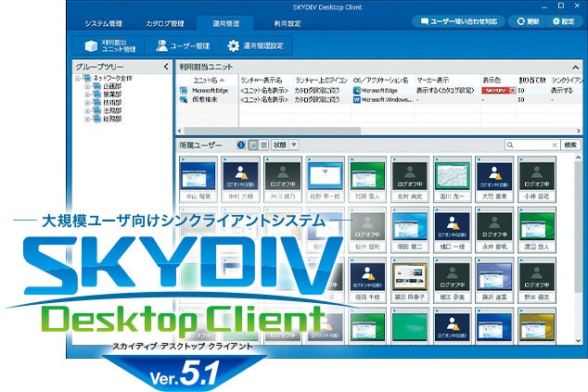This screenshot has height=392, width=588.
Task: Select the Microsoft Edge unit name cell
Action: click(x=210, y=90)
